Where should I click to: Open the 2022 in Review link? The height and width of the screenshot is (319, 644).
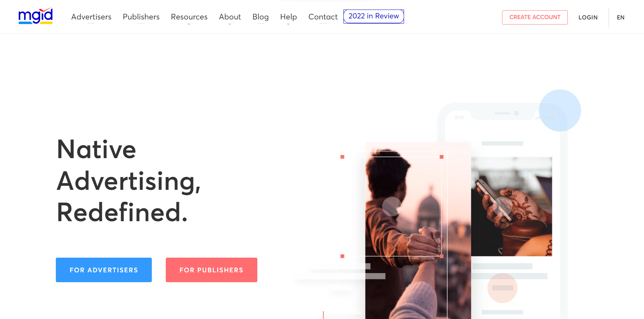374,16
